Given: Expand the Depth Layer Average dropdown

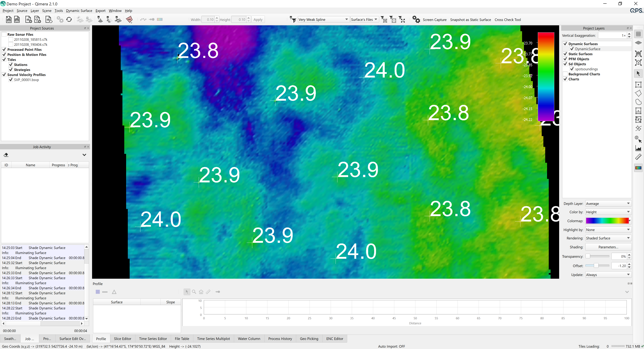Looking at the screenshot, I should (608, 204).
